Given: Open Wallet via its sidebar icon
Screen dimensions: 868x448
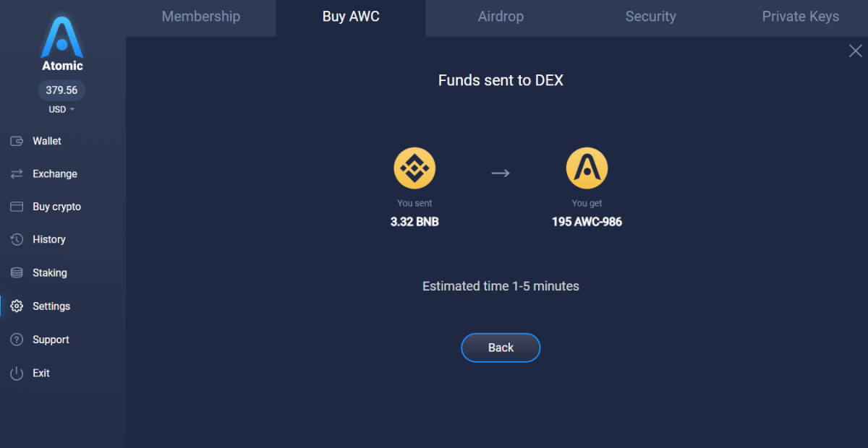Looking at the screenshot, I should [17, 141].
